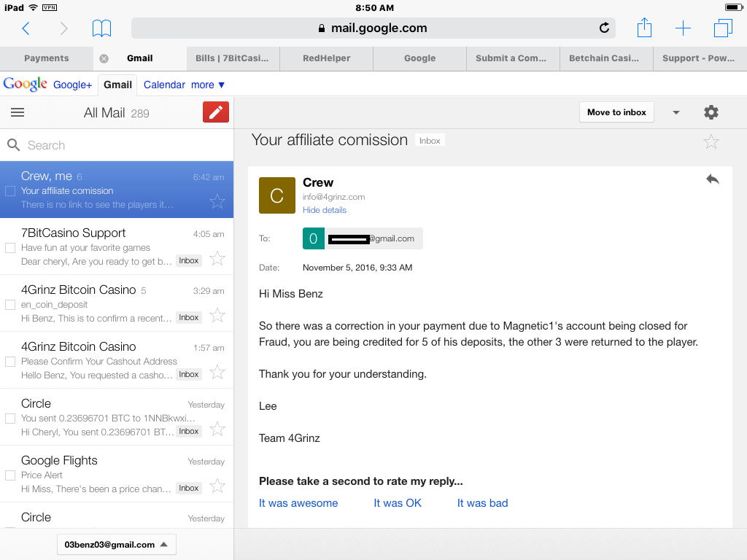Switch to the Bills | 7BitCasi... tab
Screen dimensions: 747x560
tap(232, 58)
